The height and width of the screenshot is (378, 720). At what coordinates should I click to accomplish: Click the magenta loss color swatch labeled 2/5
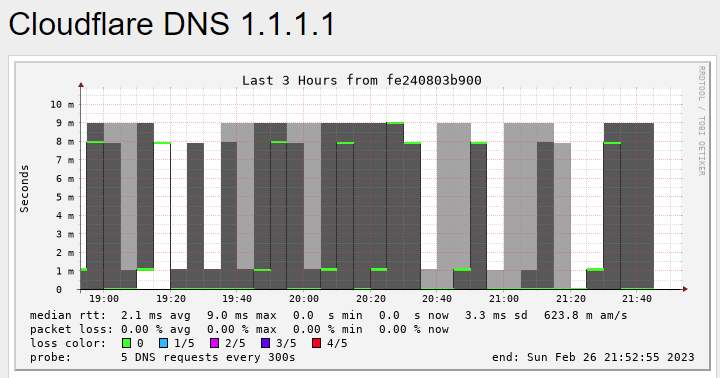click(x=214, y=343)
